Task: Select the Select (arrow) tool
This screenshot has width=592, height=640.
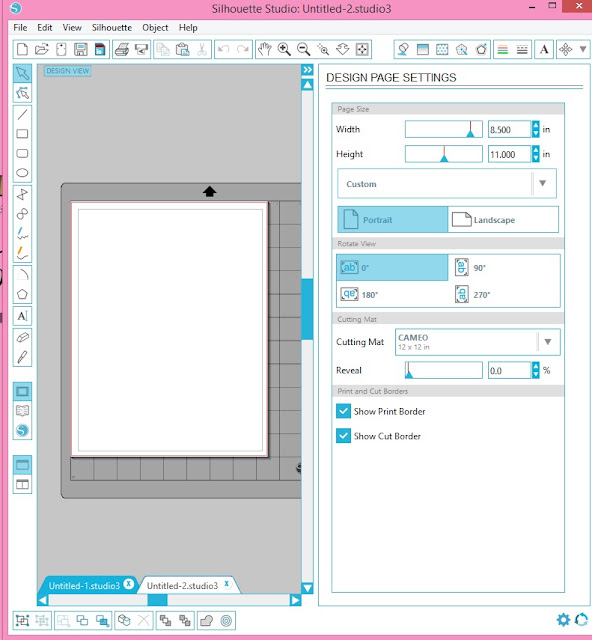Action: [x=22, y=73]
